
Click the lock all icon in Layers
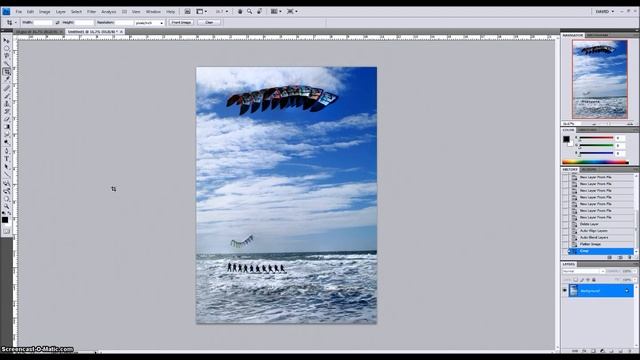tap(594, 280)
